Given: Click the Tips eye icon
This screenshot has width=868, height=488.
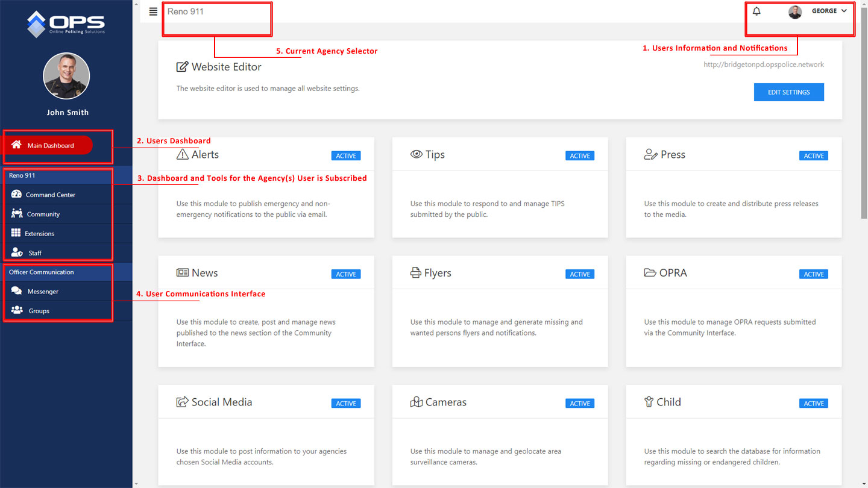Looking at the screenshot, I should pos(416,154).
